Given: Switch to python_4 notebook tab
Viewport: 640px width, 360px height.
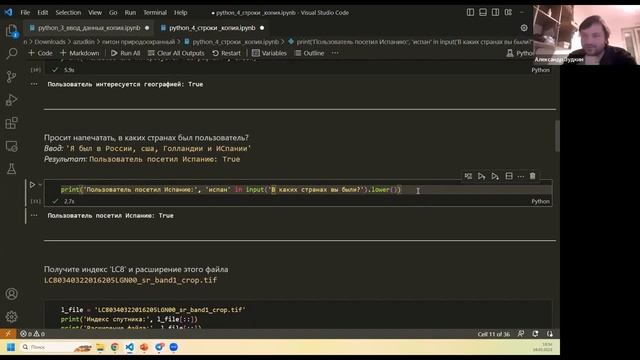Looking at the screenshot, I should coord(212,28).
